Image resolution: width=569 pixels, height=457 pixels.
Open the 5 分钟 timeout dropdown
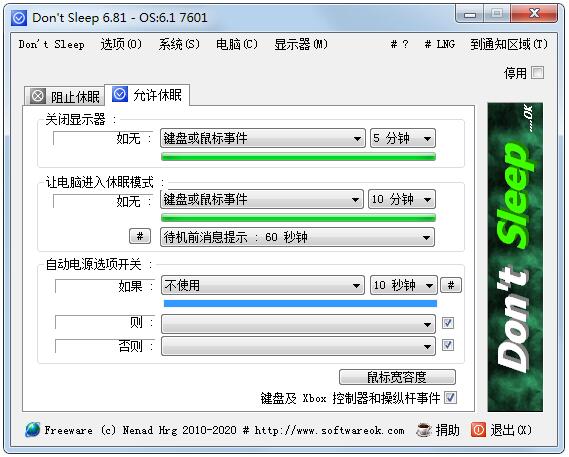tap(403, 138)
